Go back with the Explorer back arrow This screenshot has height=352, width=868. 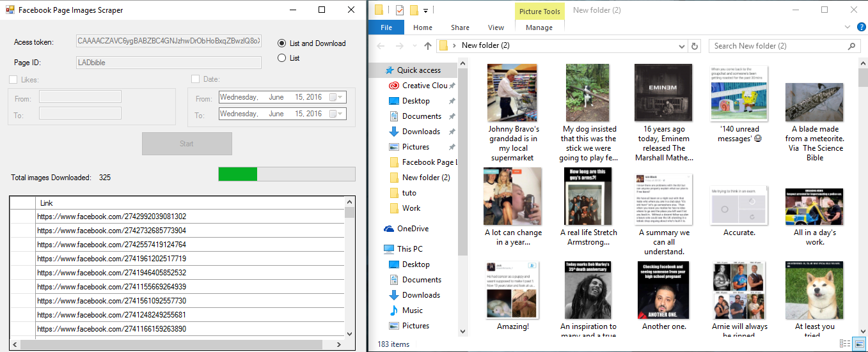(381, 46)
